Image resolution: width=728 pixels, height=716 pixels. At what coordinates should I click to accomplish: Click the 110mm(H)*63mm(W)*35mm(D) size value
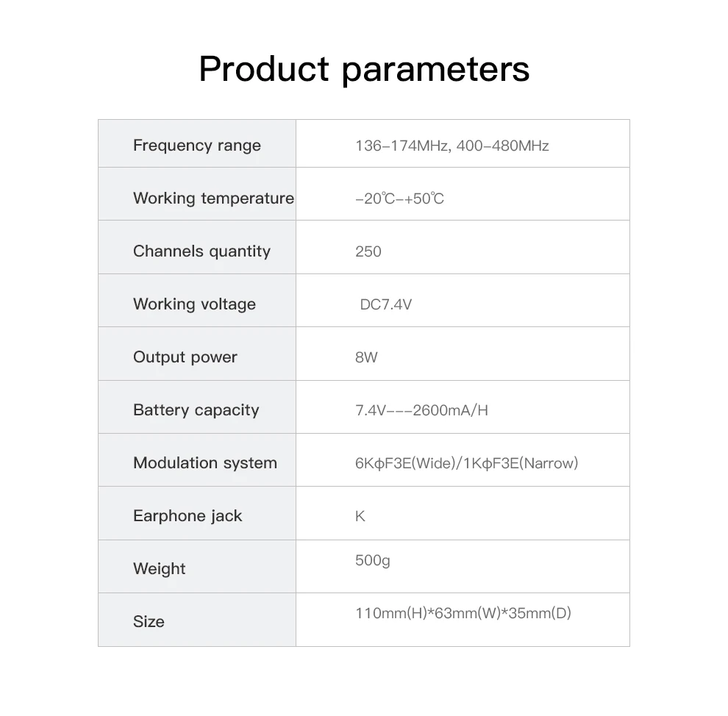[x=463, y=613]
